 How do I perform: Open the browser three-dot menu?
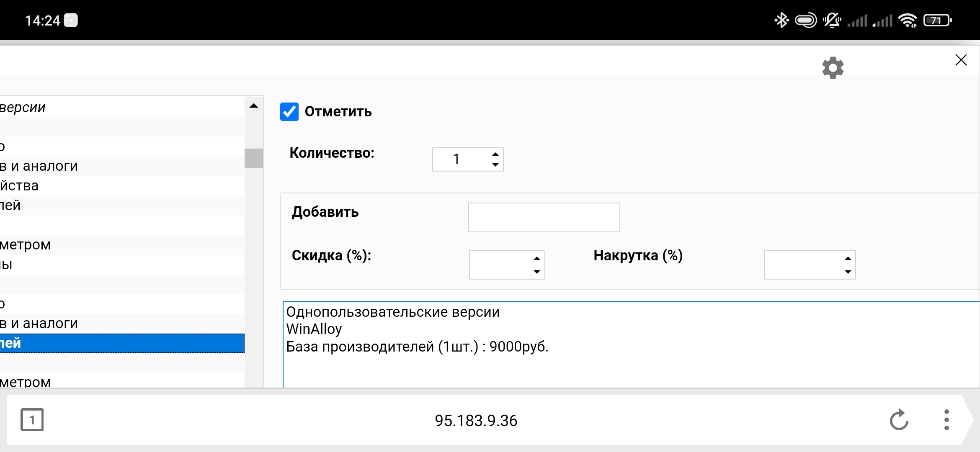click(946, 420)
